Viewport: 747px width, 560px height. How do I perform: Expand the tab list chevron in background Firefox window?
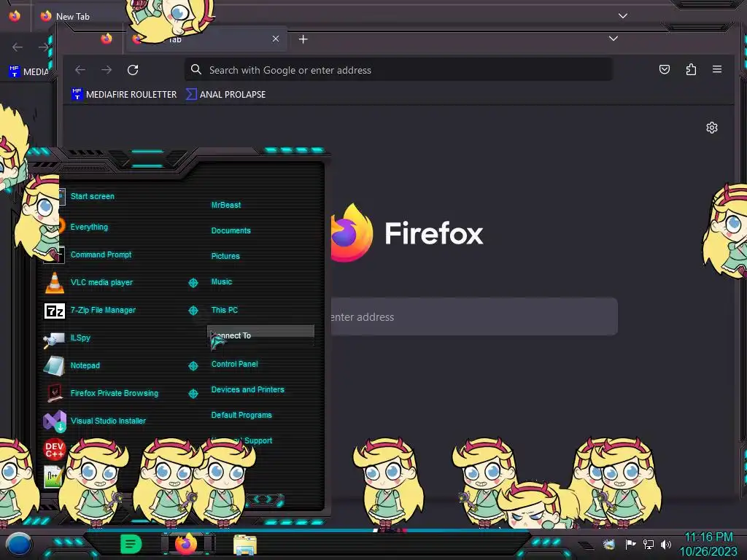point(622,16)
